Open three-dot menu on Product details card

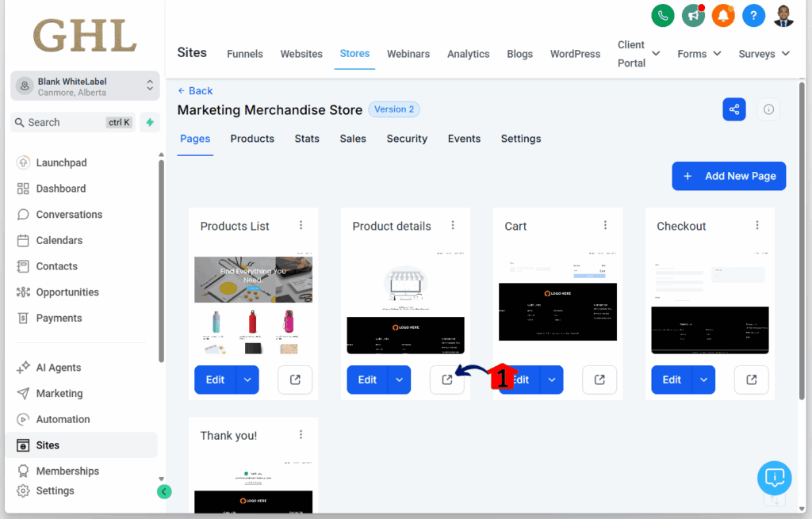tap(453, 225)
